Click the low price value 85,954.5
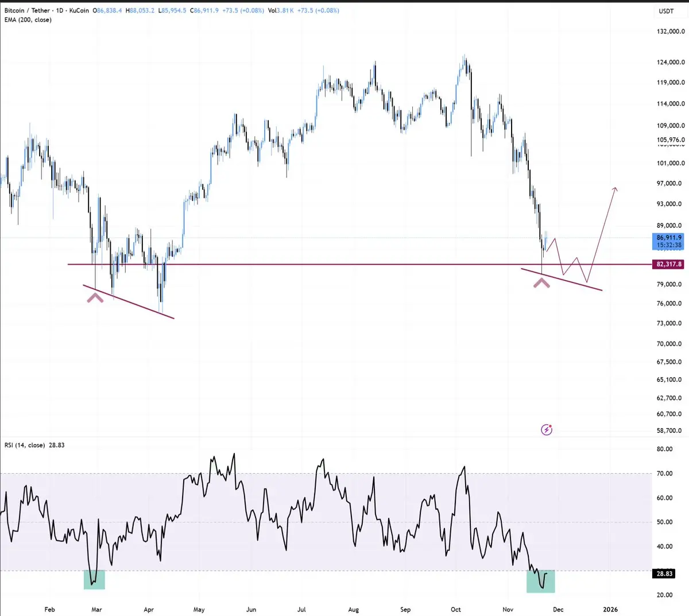Viewport: 689px width, 616px height. click(174, 10)
